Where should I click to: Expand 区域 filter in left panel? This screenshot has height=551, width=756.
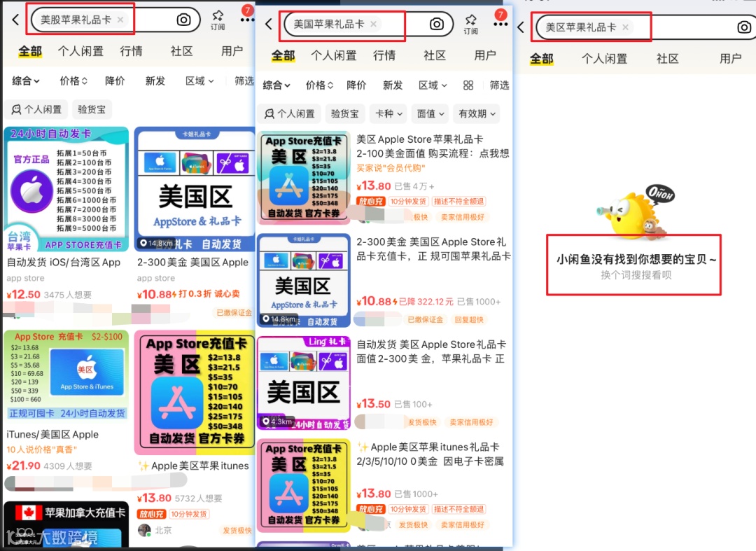[199, 81]
